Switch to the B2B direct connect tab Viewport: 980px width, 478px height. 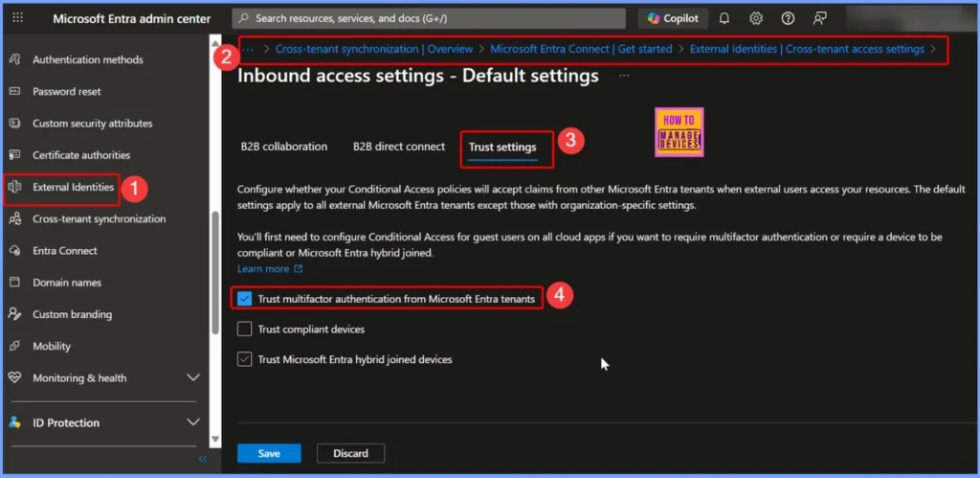[398, 147]
